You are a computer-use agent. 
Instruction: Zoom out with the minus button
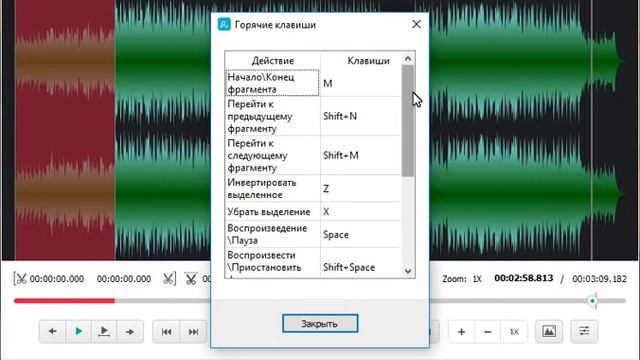[x=487, y=331]
